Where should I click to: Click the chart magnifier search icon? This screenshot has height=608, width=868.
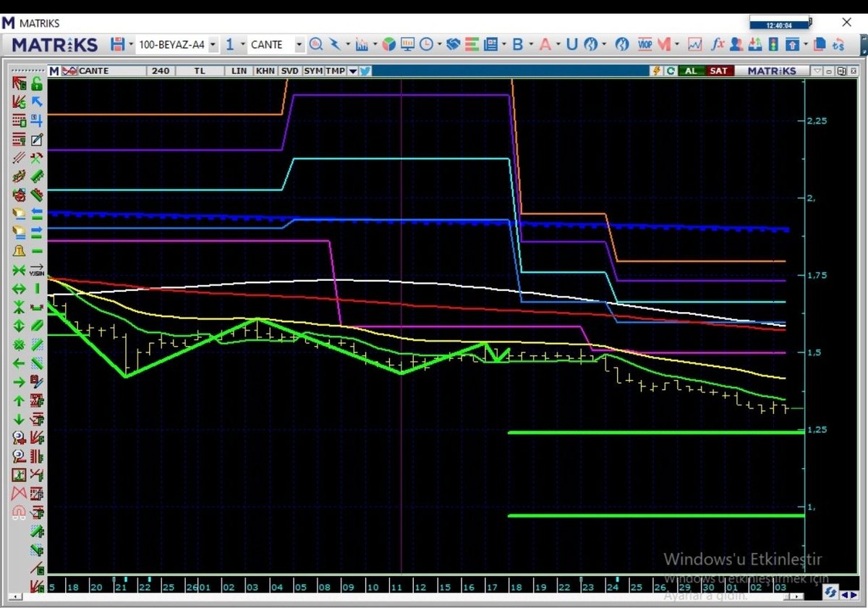(x=316, y=44)
